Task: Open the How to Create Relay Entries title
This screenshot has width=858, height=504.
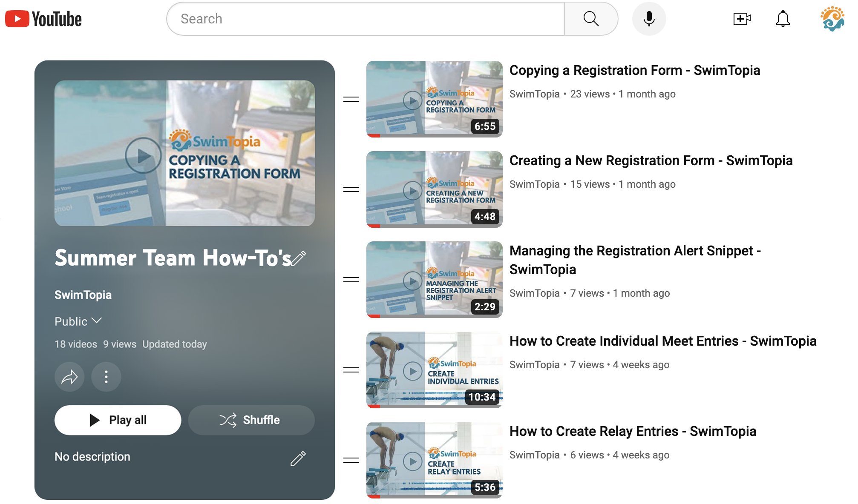Action: point(633,432)
